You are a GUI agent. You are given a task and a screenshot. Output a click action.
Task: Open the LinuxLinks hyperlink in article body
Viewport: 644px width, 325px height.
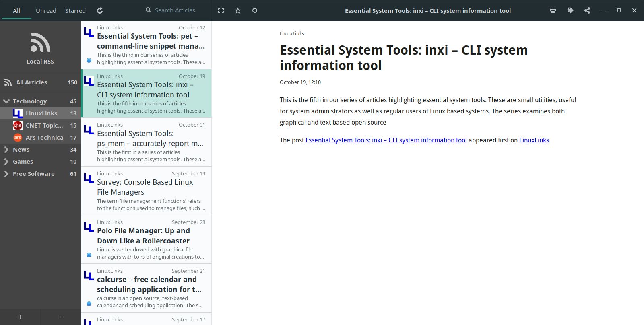tap(534, 140)
